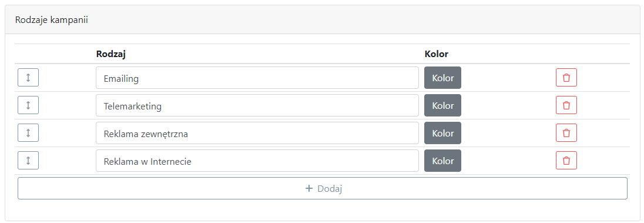The image size is (644, 223).
Task: Choose Kolor for Reklama w Internecie
Action: pyautogui.click(x=443, y=161)
